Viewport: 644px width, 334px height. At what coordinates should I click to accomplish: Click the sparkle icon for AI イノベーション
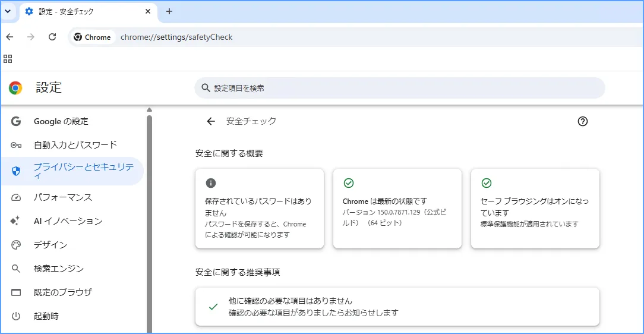click(15, 221)
